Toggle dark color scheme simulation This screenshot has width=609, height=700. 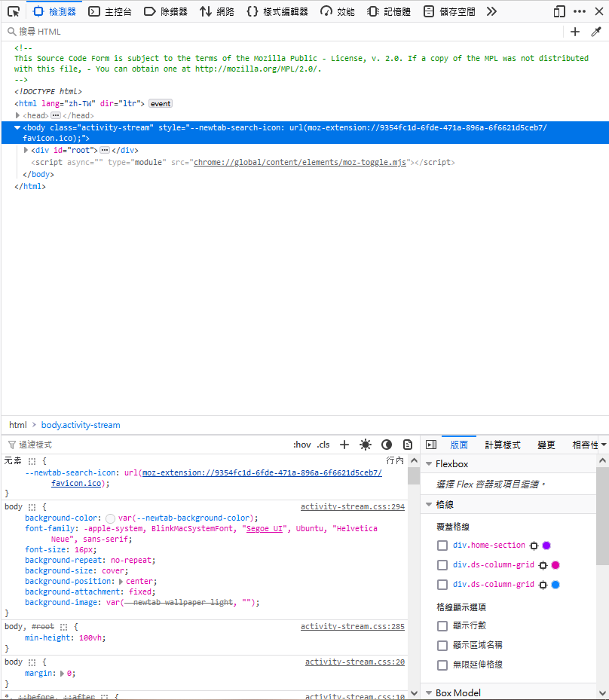[387, 445]
